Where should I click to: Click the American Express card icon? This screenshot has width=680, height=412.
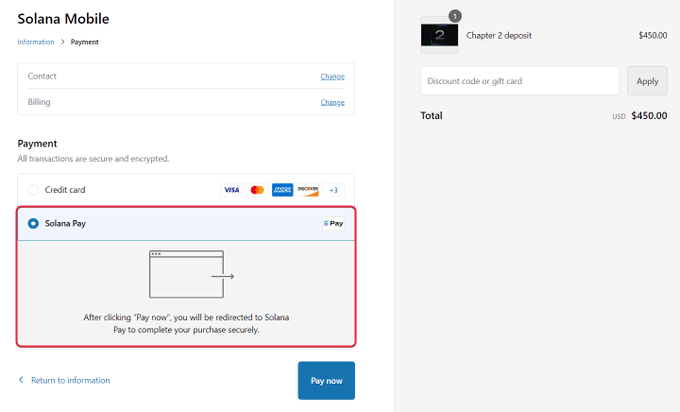282,190
